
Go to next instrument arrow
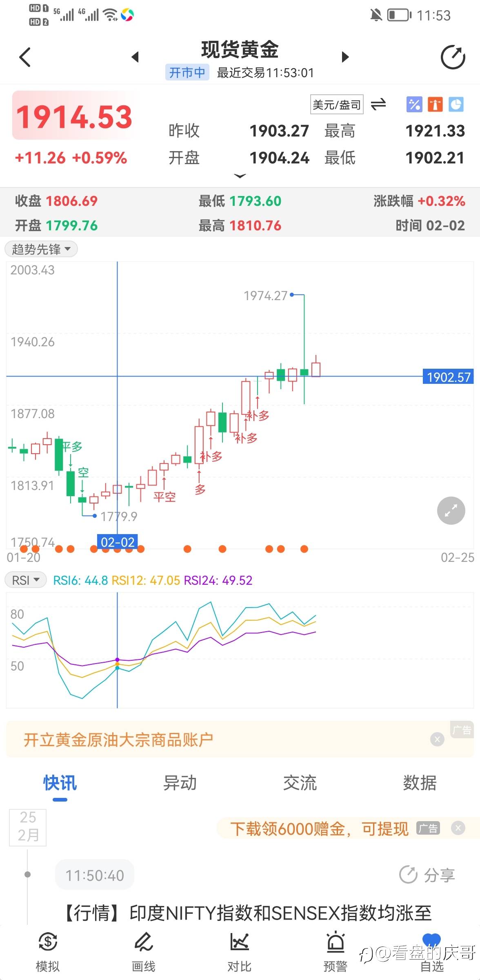click(345, 57)
